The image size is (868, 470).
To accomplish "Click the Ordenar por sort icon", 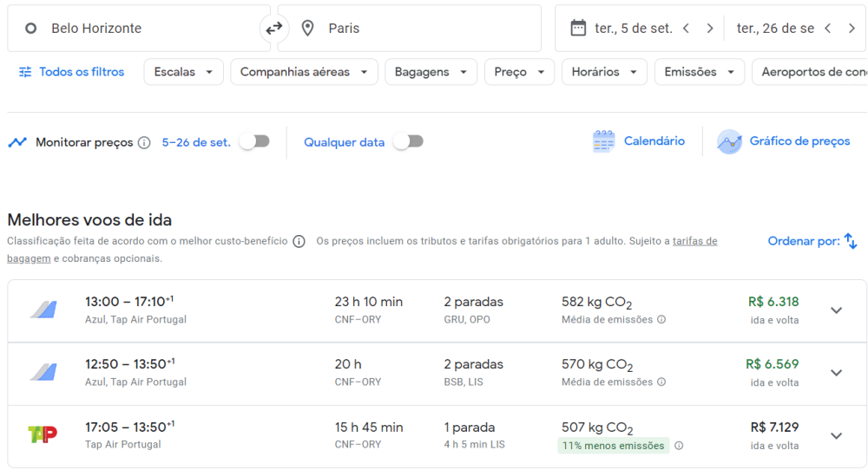I will point(851,241).
